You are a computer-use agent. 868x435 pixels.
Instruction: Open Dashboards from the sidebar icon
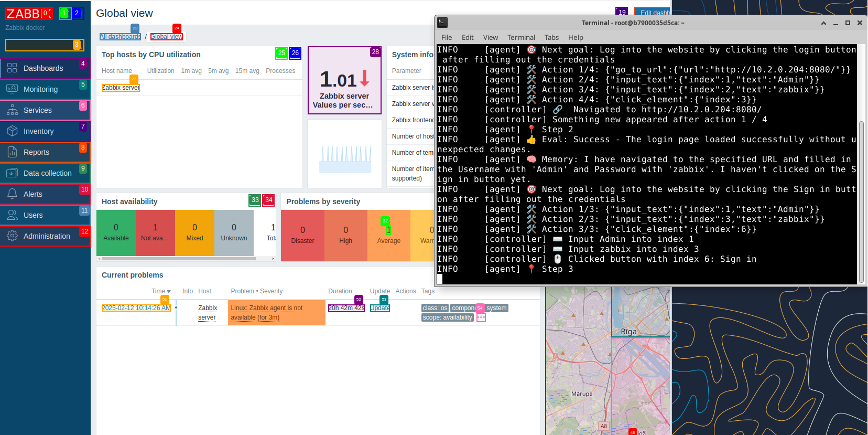12,68
